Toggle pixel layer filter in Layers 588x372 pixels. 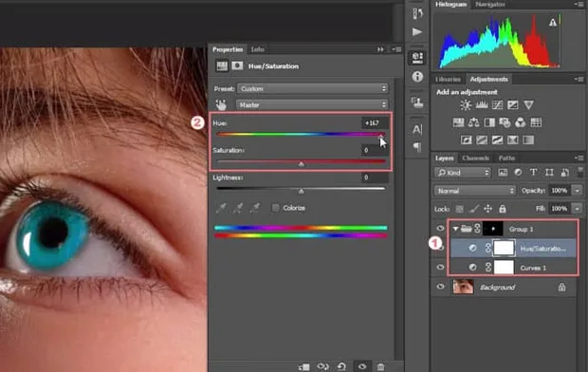pos(503,173)
